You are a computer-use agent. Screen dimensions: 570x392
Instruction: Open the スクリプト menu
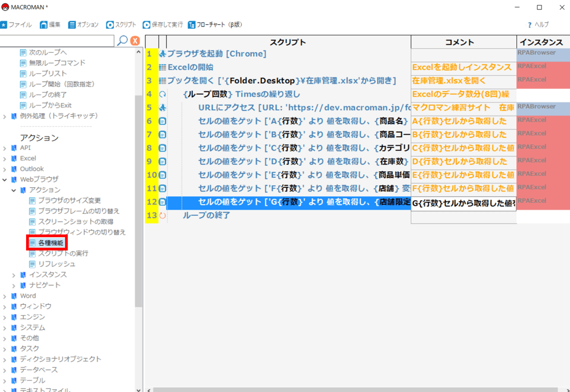121,25
